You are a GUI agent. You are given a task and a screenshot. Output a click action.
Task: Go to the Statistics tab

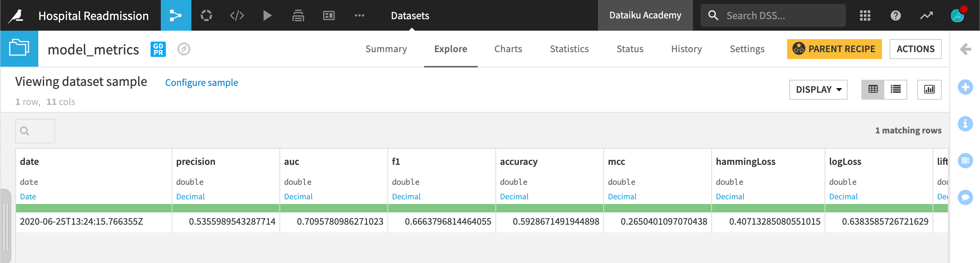click(569, 49)
